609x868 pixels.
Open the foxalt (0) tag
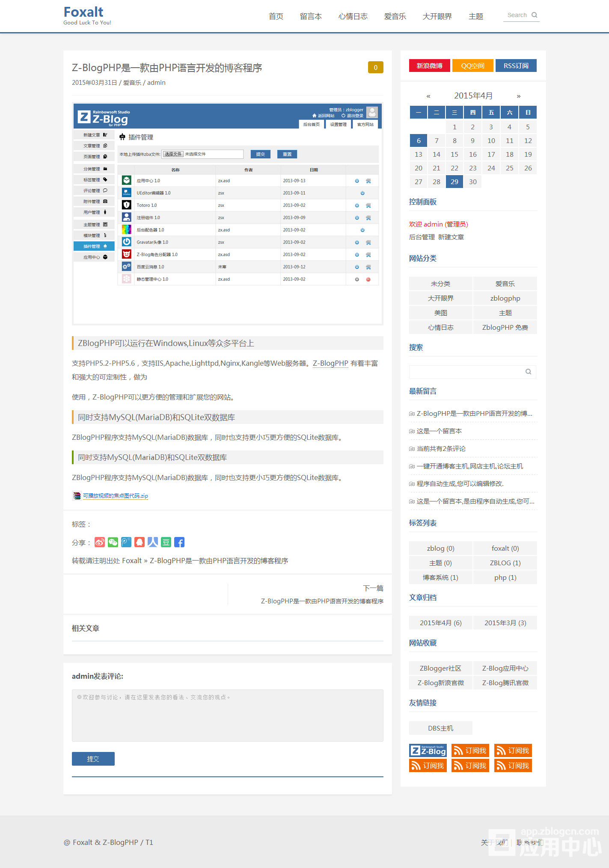pyautogui.click(x=505, y=548)
